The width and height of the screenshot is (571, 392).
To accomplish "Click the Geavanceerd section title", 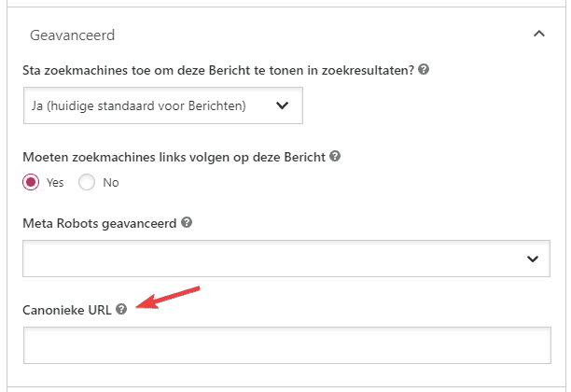I will [72, 35].
